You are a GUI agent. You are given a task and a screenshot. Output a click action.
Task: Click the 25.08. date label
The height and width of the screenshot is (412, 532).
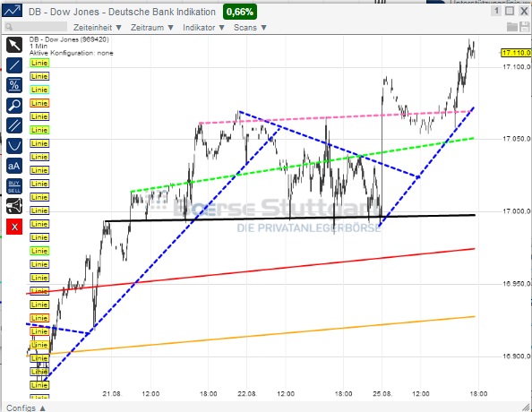click(x=382, y=394)
